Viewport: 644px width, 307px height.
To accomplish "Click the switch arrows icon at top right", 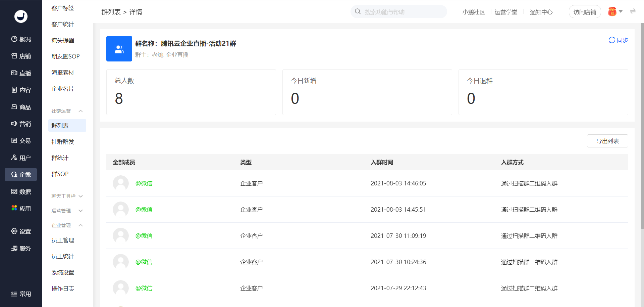I will [633, 11].
